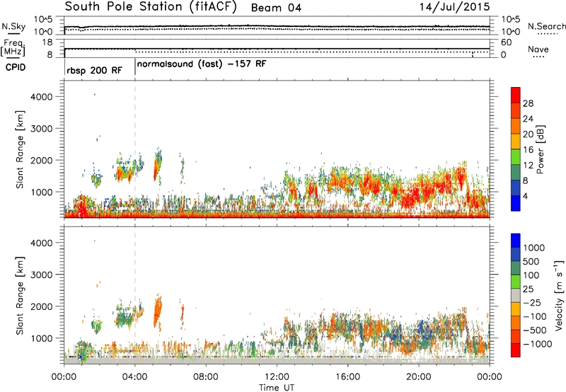Click the 'Freq. [MHz]' axis label
566x392 pixels.
(x=13, y=48)
